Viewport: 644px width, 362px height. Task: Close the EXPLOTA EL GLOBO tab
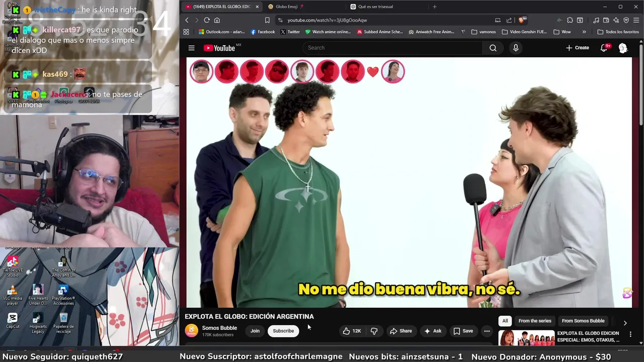257,7
